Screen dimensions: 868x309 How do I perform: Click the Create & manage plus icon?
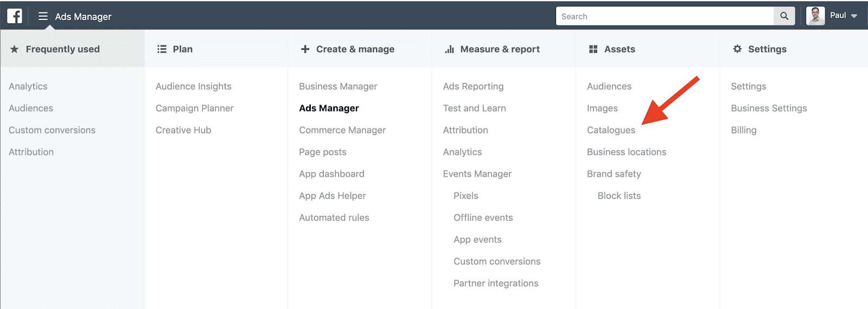point(305,49)
